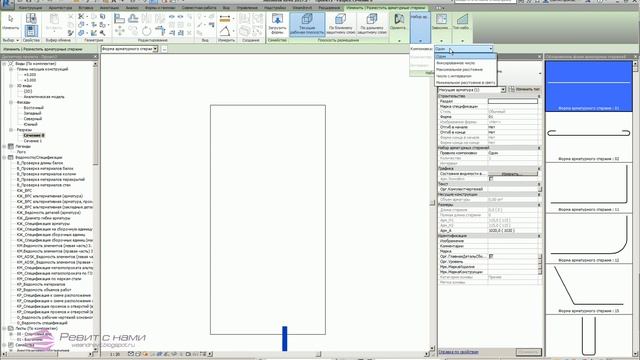Open the Сечение 1 section view
This screenshot has height=360, width=640.
(33, 141)
